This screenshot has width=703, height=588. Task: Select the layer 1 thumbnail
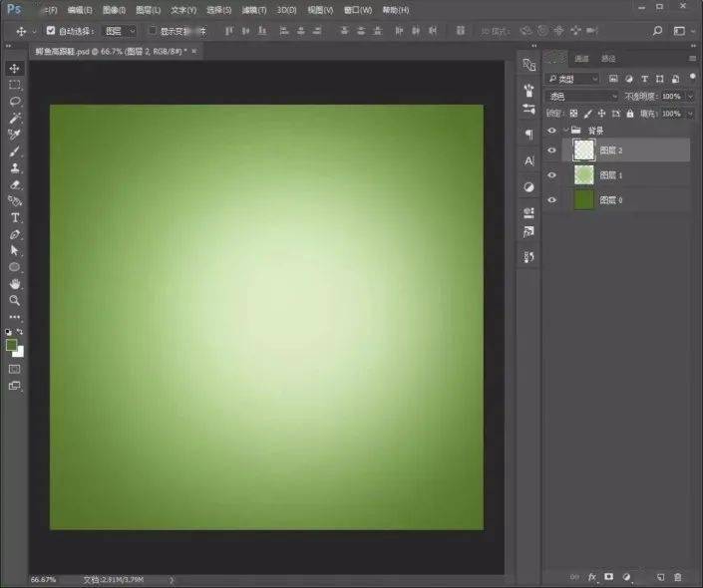tap(583, 174)
